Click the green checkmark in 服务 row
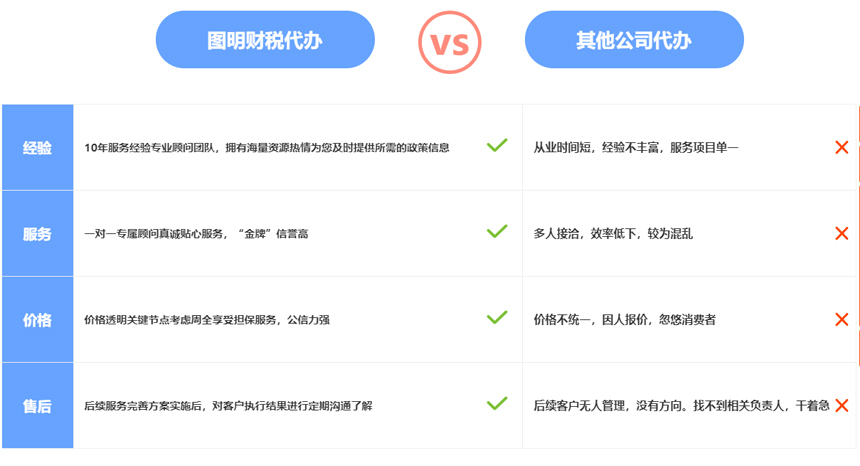860x466 pixels. [497, 231]
